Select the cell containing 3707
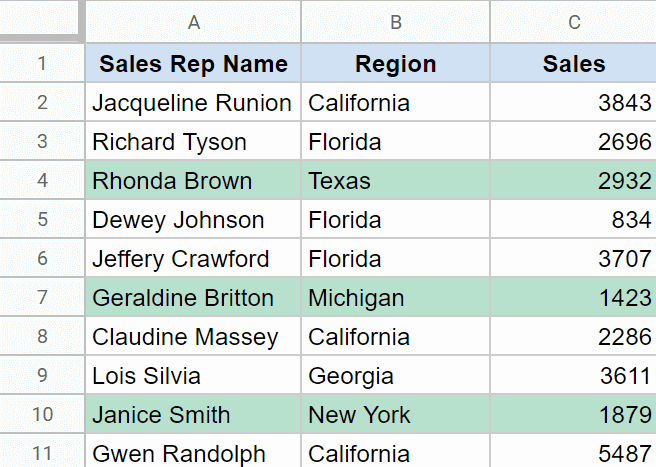Image resolution: width=656 pixels, height=467 pixels. point(573,259)
